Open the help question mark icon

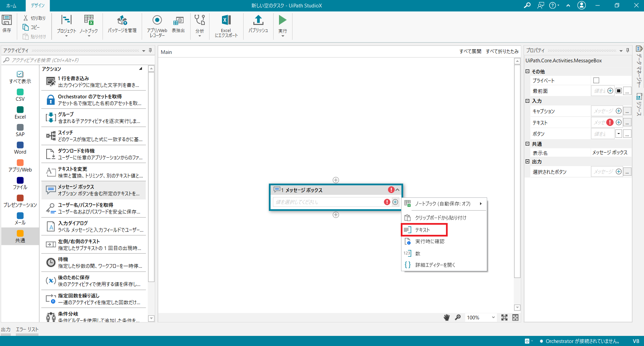553,5
